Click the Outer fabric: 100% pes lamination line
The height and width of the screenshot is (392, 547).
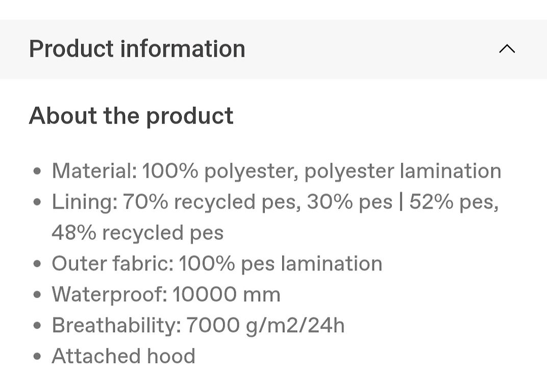coord(217,263)
